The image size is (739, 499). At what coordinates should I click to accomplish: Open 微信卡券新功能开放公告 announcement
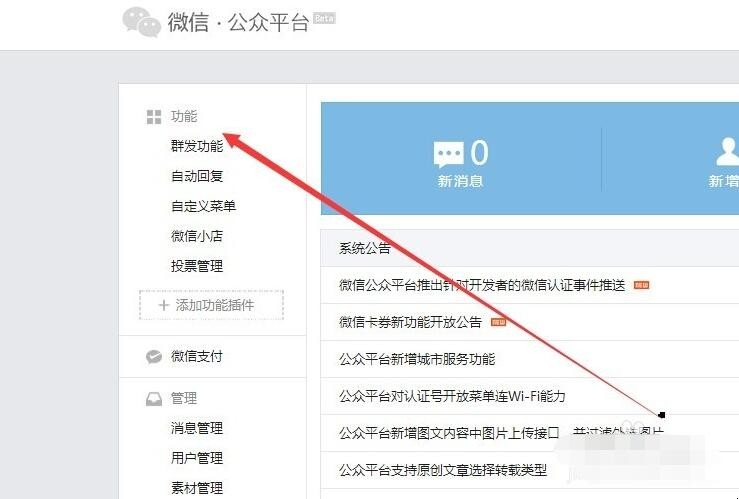click(x=411, y=322)
